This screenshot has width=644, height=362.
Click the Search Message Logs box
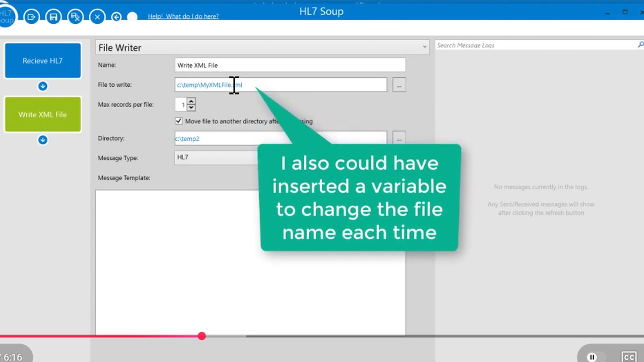[x=536, y=45]
